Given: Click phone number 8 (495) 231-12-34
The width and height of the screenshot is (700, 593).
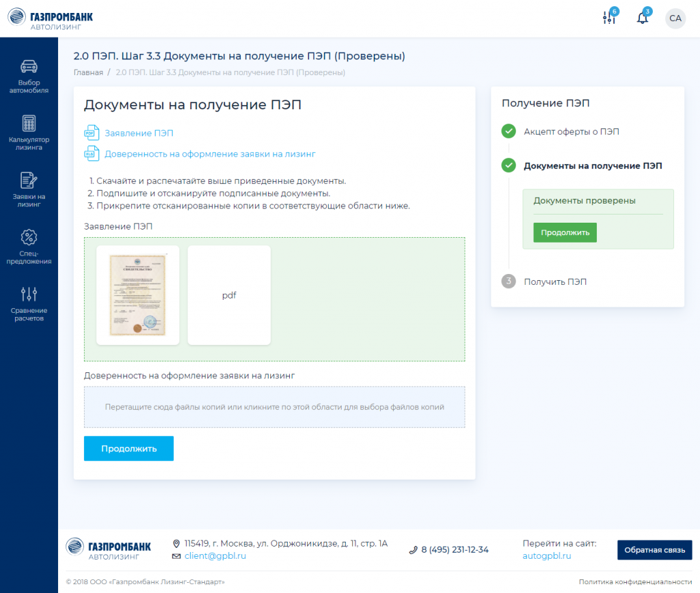Looking at the screenshot, I should coord(455,550).
